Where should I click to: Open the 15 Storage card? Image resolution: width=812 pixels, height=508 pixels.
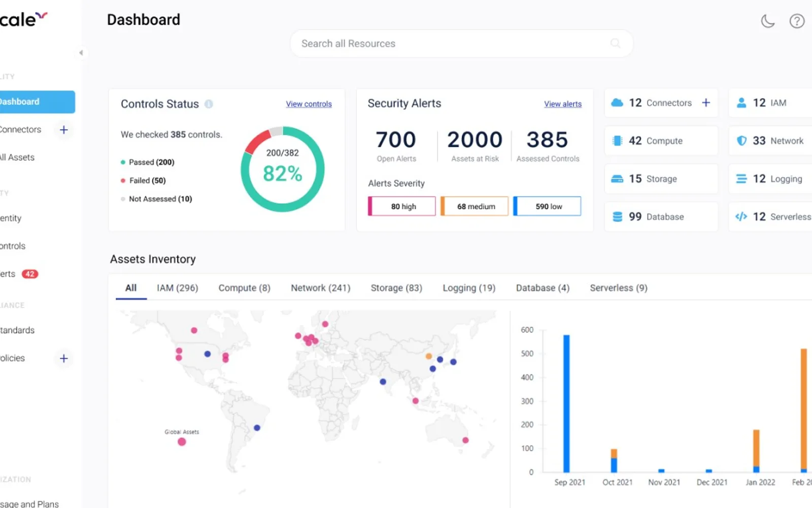coord(661,179)
